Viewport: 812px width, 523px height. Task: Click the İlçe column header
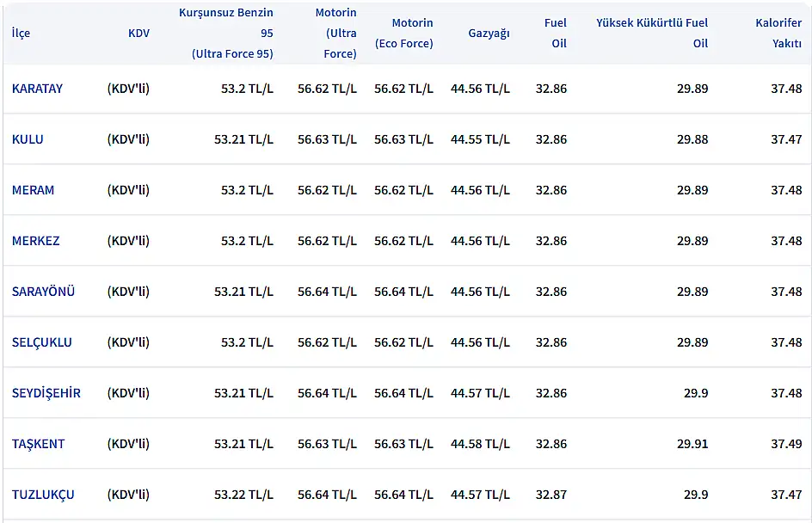[x=21, y=34]
